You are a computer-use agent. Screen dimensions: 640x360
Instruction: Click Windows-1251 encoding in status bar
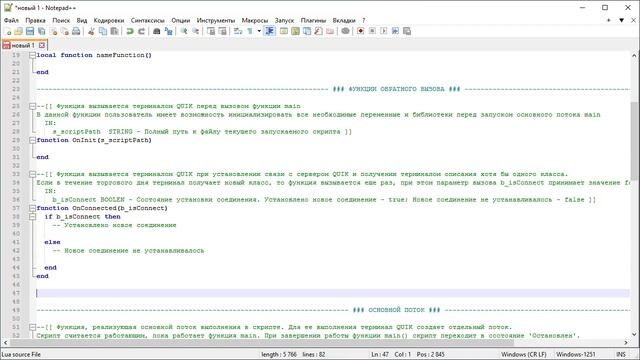tap(576, 354)
